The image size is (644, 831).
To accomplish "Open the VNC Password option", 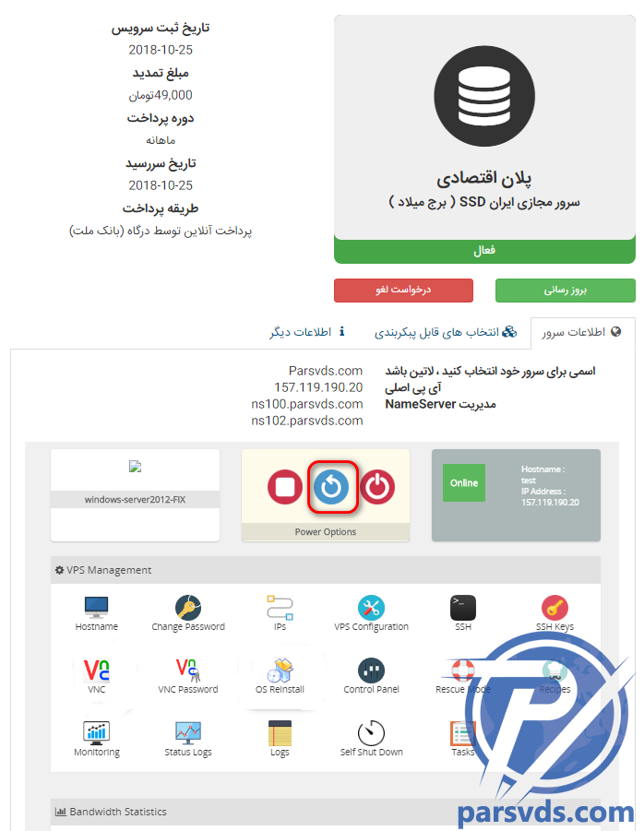I will click(188, 671).
